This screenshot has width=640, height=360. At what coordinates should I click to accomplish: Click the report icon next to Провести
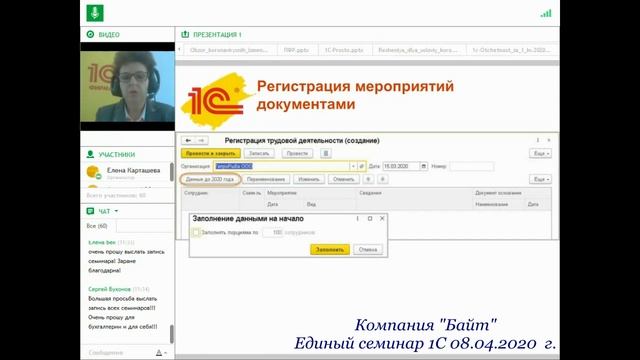click(325, 153)
